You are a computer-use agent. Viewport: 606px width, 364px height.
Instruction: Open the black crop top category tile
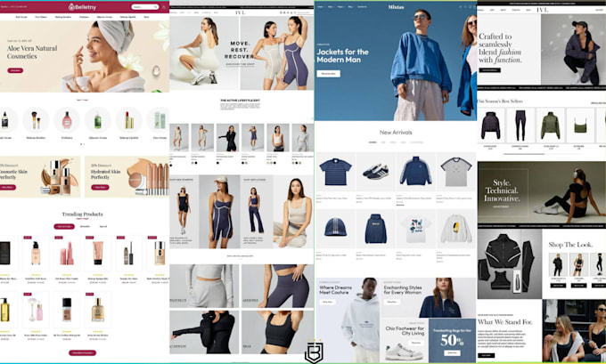277,332
